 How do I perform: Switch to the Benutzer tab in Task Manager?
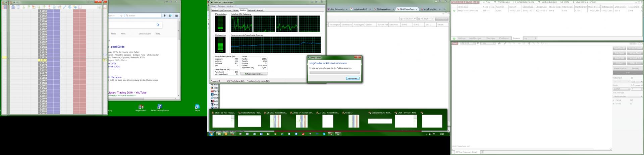[x=260, y=10]
